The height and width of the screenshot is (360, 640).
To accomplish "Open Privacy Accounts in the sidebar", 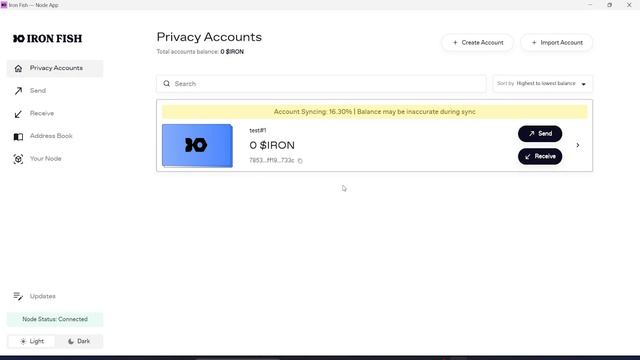I will (x=55, y=68).
